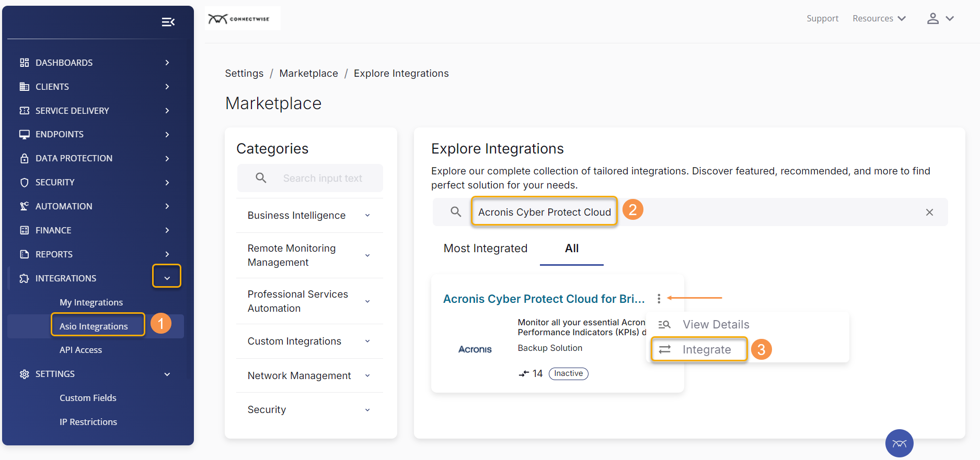The image size is (980, 460).
Task: Click the Acronis logo thumbnail
Action: pos(475,349)
